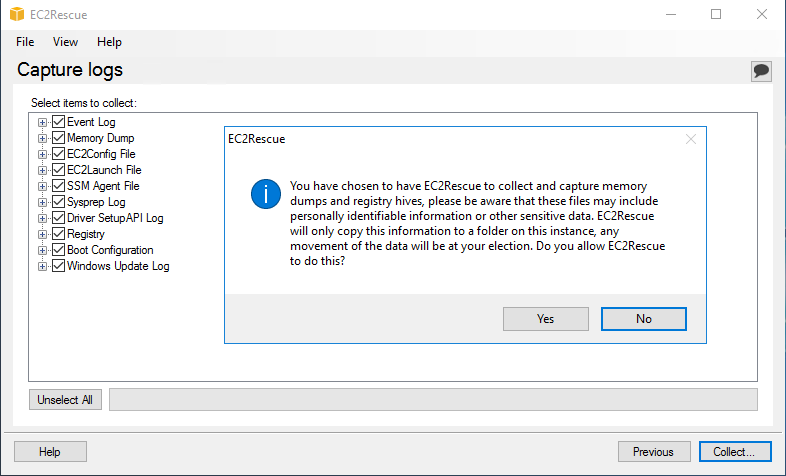786x476 pixels.
Task: Open the feedback speech bubble icon
Action: (761, 71)
